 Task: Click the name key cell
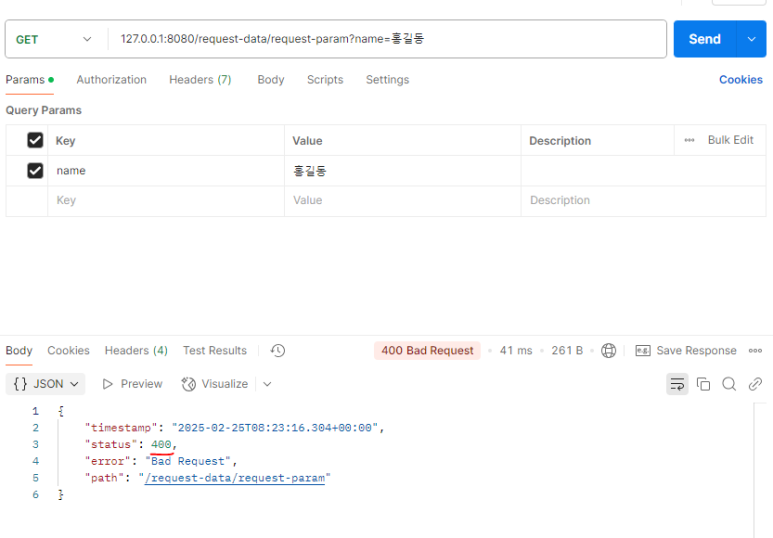pos(166,171)
